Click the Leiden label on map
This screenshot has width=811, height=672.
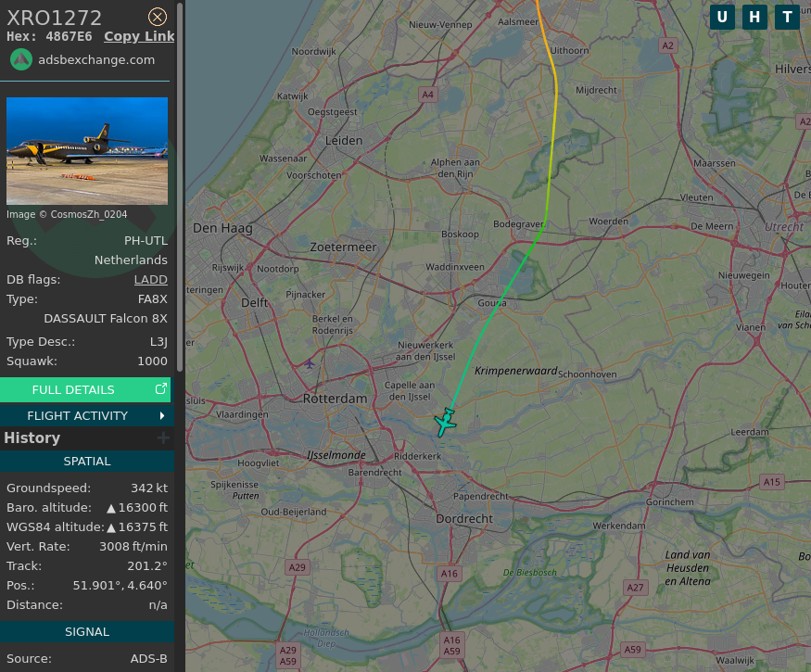[344, 141]
